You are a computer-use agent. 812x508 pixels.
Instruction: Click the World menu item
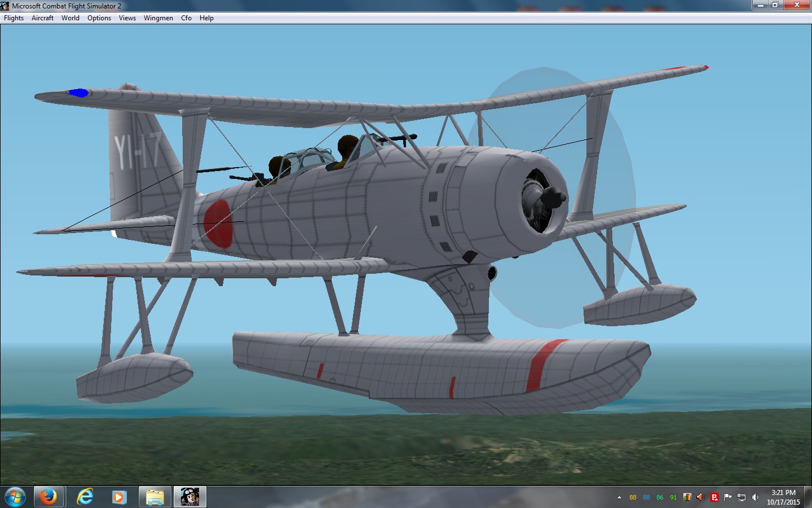70,18
